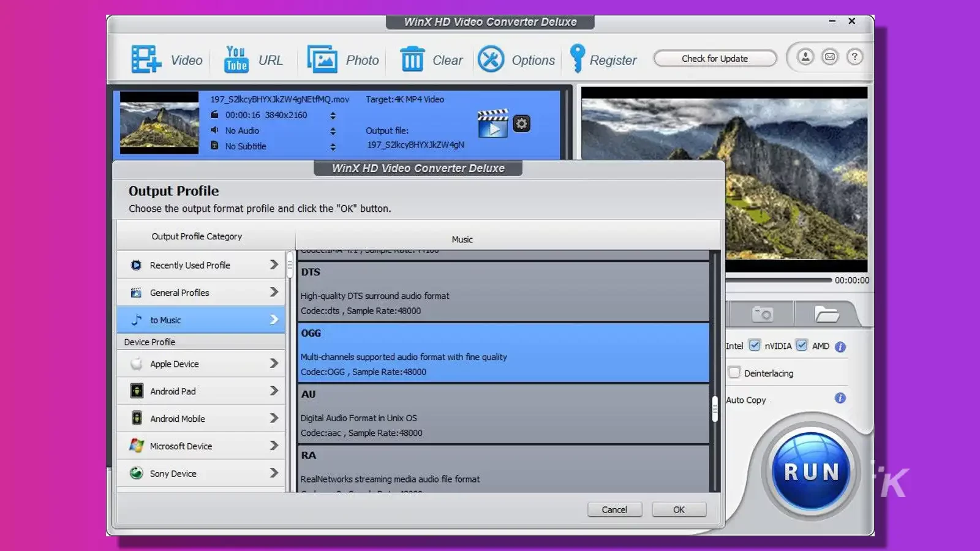The width and height of the screenshot is (980, 551).
Task: Take a snapshot with camera icon
Action: (763, 314)
